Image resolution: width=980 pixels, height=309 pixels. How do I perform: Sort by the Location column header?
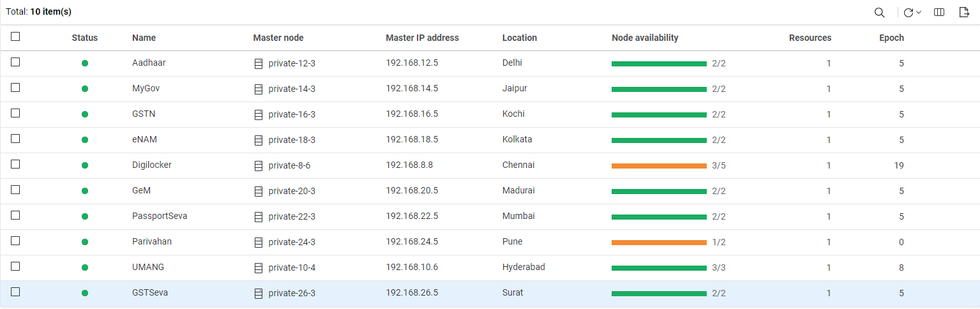click(x=520, y=38)
